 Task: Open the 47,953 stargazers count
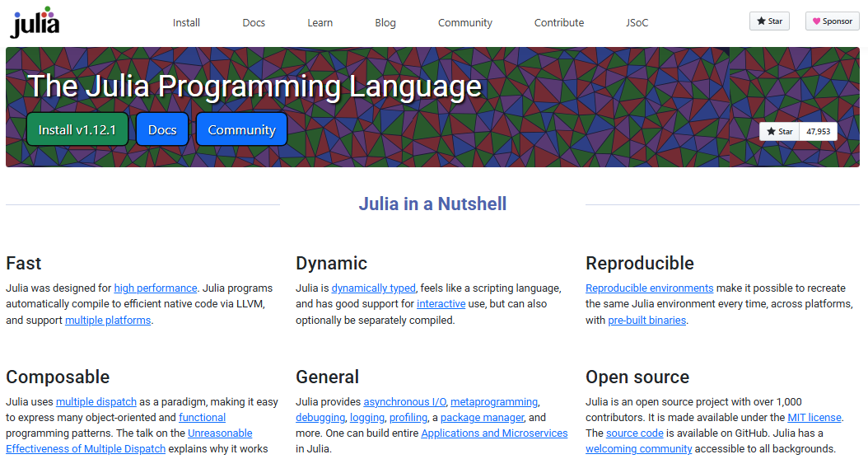(x=819, y=132)
